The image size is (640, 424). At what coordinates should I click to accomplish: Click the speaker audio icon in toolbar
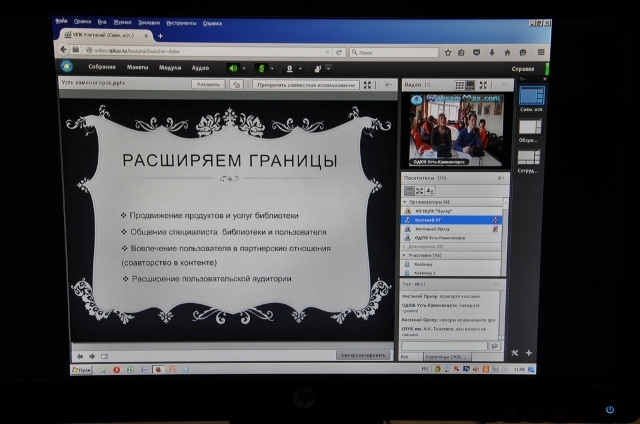pos(233,68)
